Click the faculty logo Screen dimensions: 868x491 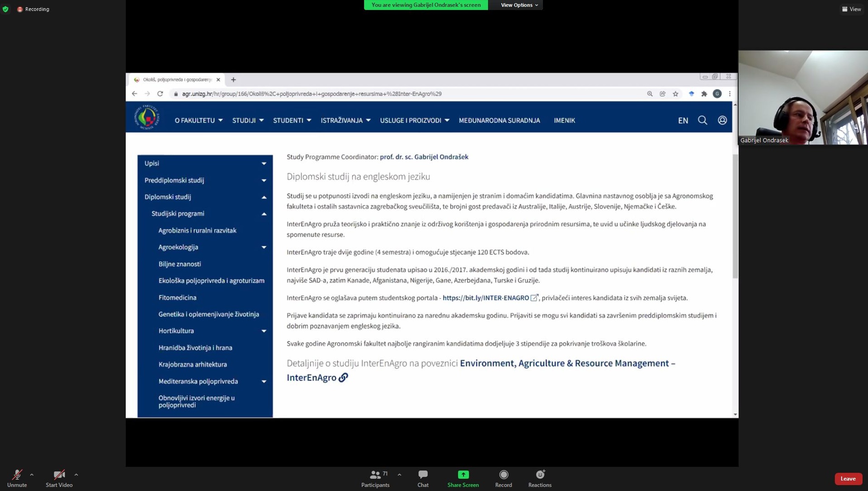coord(147,117)
